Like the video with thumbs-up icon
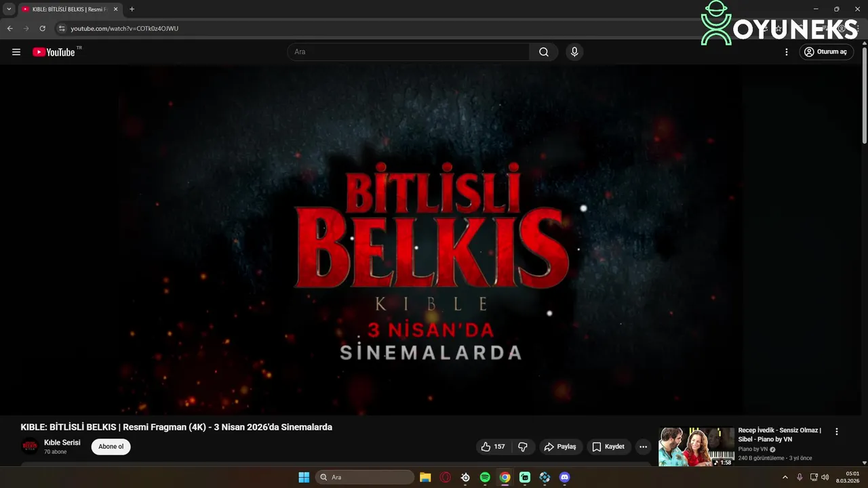This screenshot has height=488, width=868. [x=486, y=447]
